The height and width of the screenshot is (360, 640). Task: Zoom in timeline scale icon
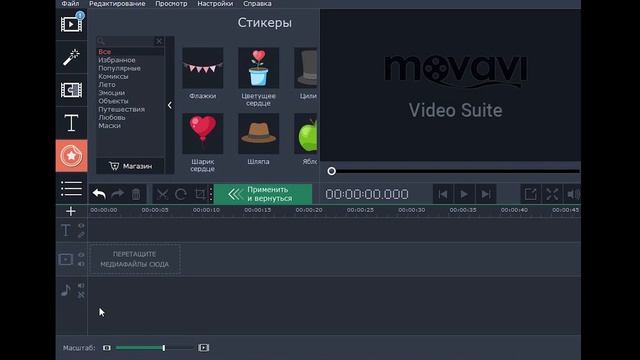[203, 348]
